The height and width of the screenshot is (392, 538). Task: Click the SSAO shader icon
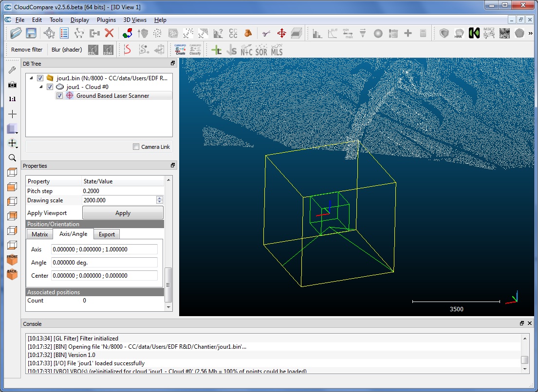point(108,50)
